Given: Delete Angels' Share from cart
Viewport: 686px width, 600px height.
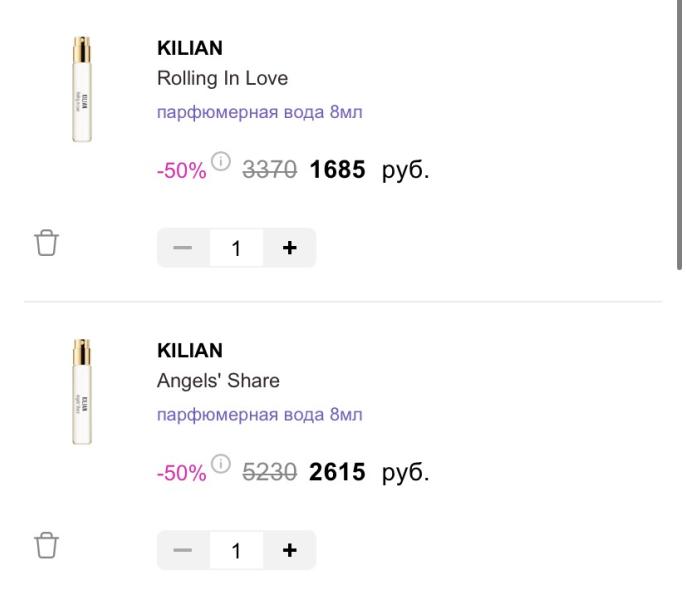Looking at the screenshot, I should 47,546.
